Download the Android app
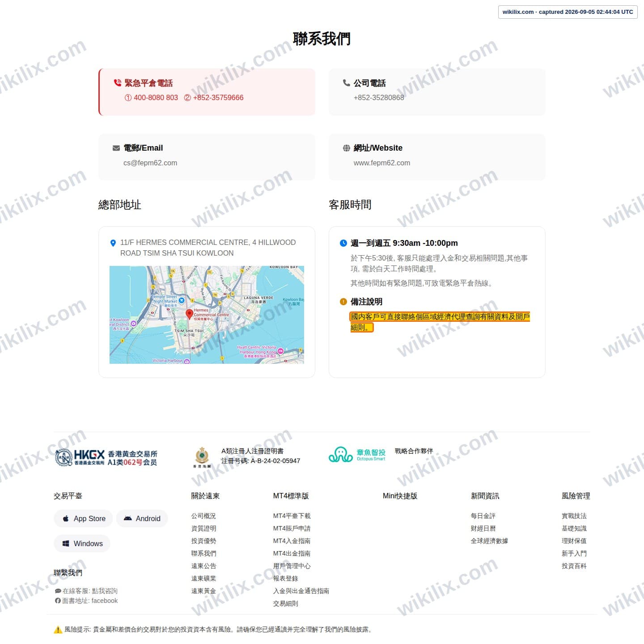This screenshot has height=644, width=644. point(142,518)
